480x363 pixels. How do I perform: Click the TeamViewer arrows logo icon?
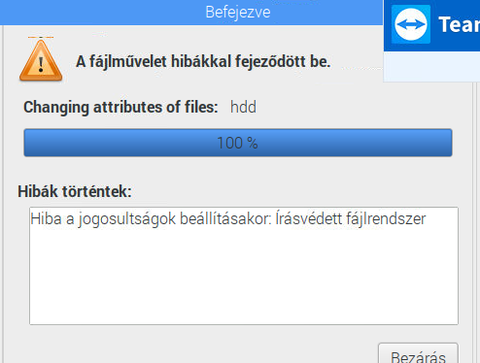pos(411,24)
